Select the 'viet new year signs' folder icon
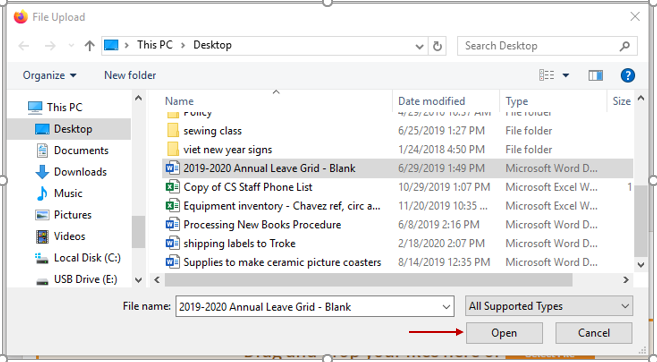Image resolution: width=657 pixels, height=362 pixels. pos(173,149)
